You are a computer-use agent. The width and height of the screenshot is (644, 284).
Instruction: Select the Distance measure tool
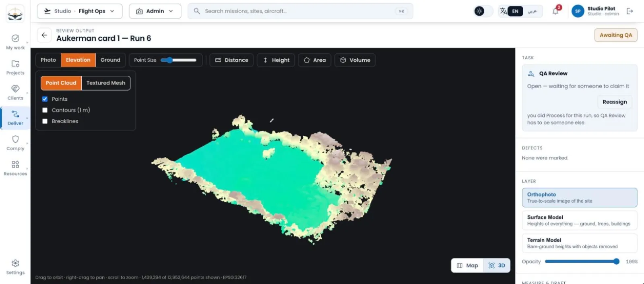pyautogui.click(x=231, y=60)
